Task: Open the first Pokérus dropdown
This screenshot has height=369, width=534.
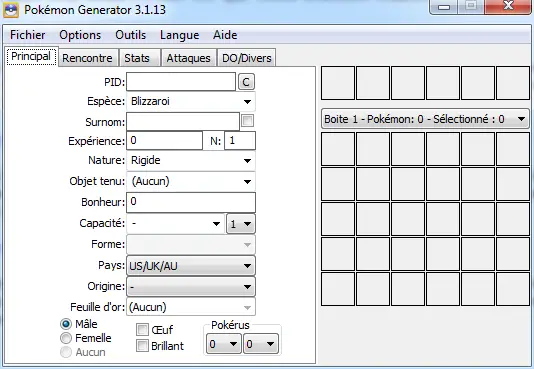Action: (x=223, y=344)
